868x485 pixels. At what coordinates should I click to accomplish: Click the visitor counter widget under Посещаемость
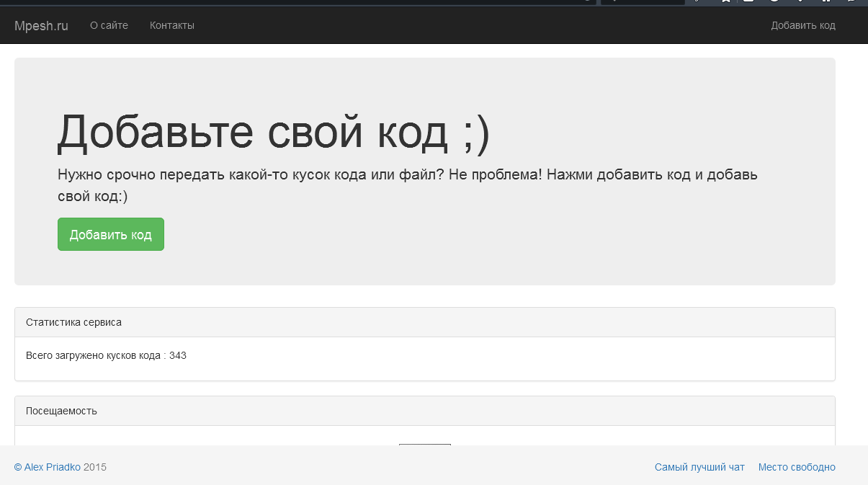point(424,445)
